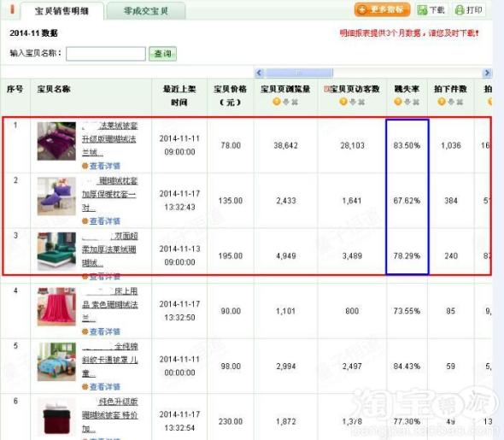
Task: Click the purple bedding thumbnail in row 1
Action: (56, 141)
